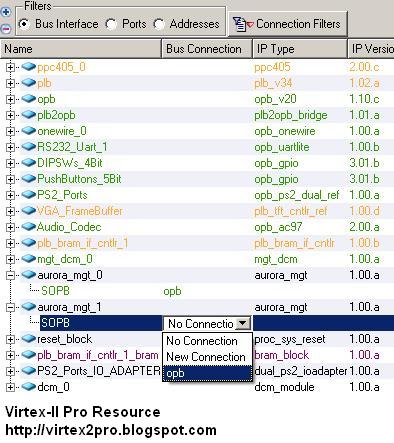Viewport: 394px width, 443px height.
Task: Click the plb_bram_if_cntlr_1 component icon
Action: [x=29, y=242]
